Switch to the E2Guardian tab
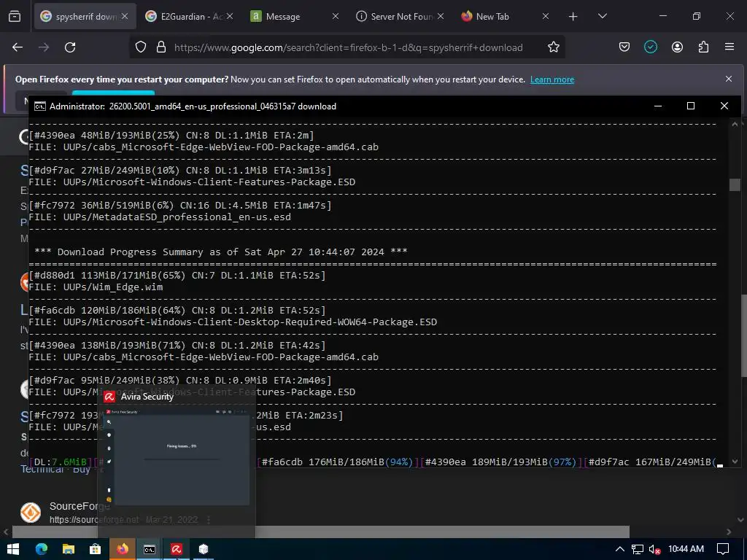Screen dimensions: 747x560 (x=190, y=16)
